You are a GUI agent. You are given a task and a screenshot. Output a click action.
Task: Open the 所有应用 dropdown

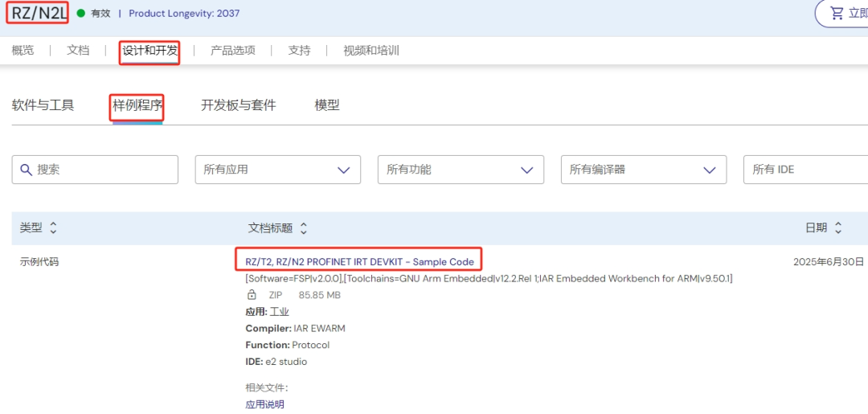278,170
